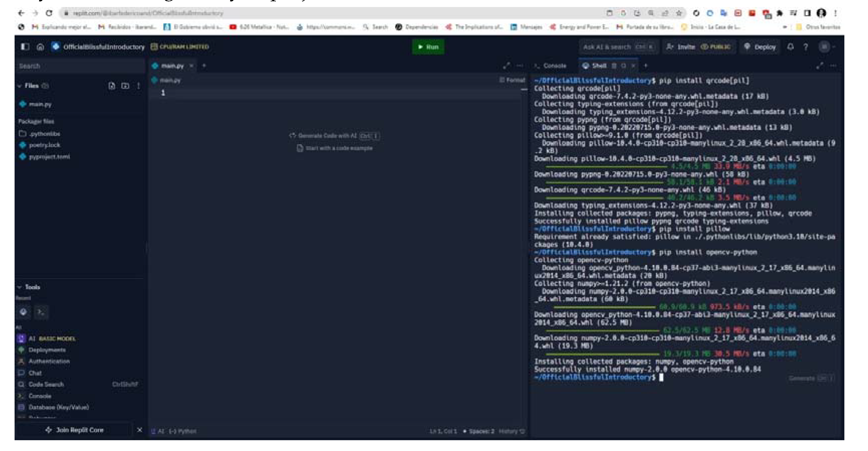Open Database (Key/Value) tool
This screenshot has width=868, height=451.
pyautogui.click(x=59, y=407)
